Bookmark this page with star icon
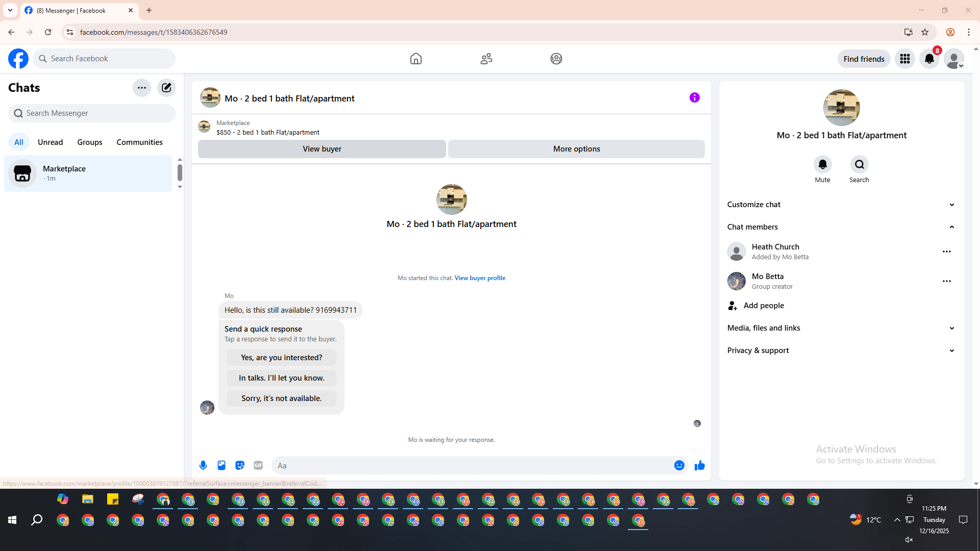This screenshot has height=551, width=980. click(925, 32)
